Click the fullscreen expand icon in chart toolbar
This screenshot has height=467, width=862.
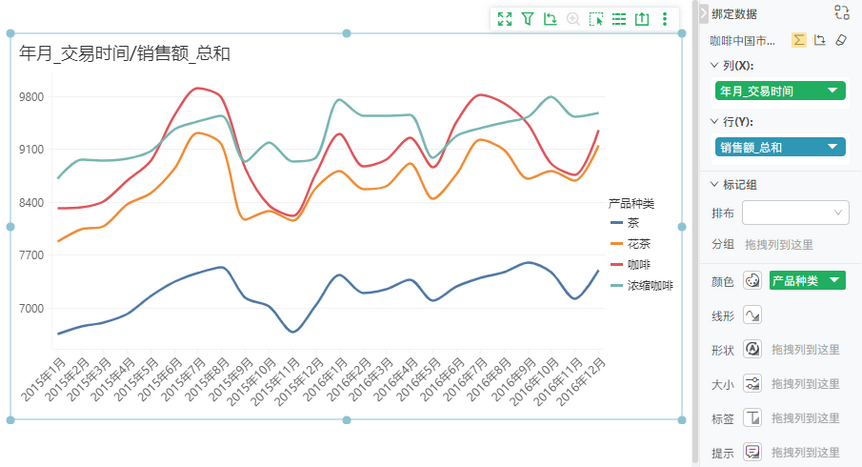505,19
